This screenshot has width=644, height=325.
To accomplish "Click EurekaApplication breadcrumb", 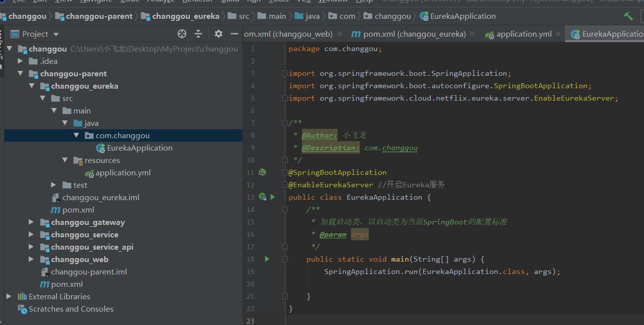I will point(458,16).
